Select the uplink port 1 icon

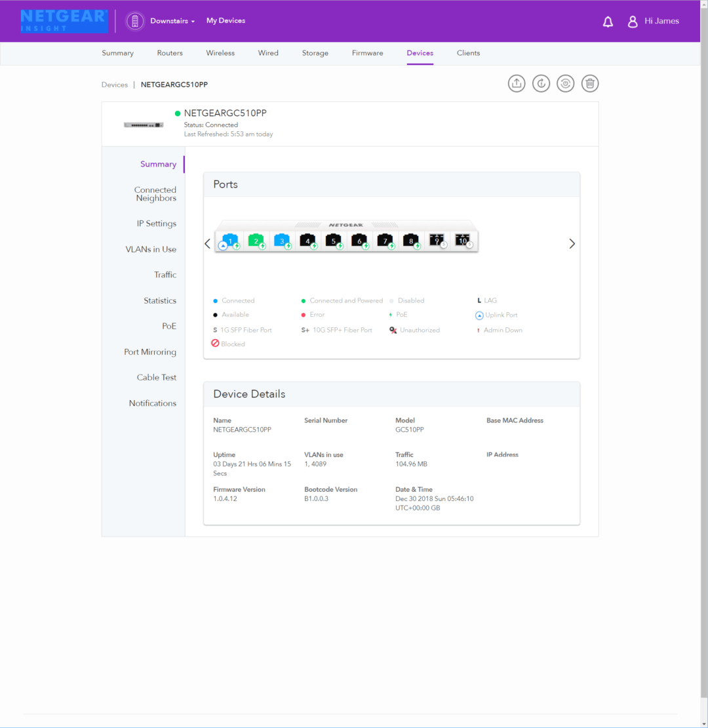pos(230,240)
